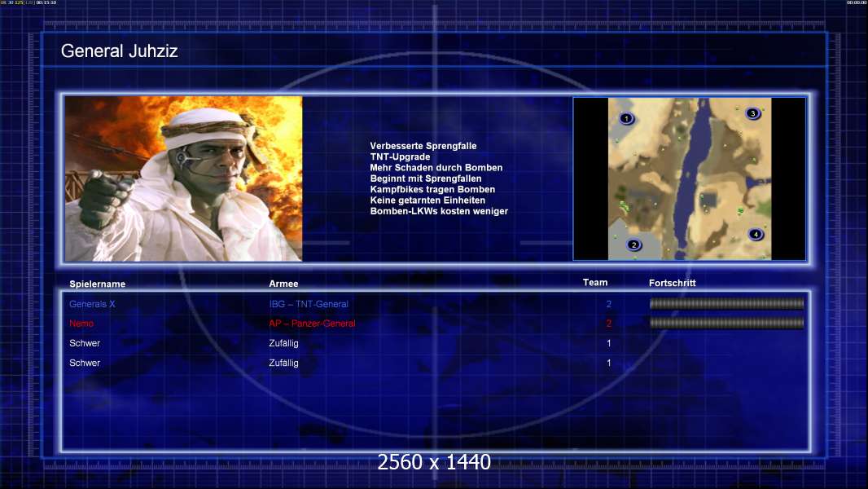Click the General Juhziz portrait image
868x489 pixels.
[184, 178]
